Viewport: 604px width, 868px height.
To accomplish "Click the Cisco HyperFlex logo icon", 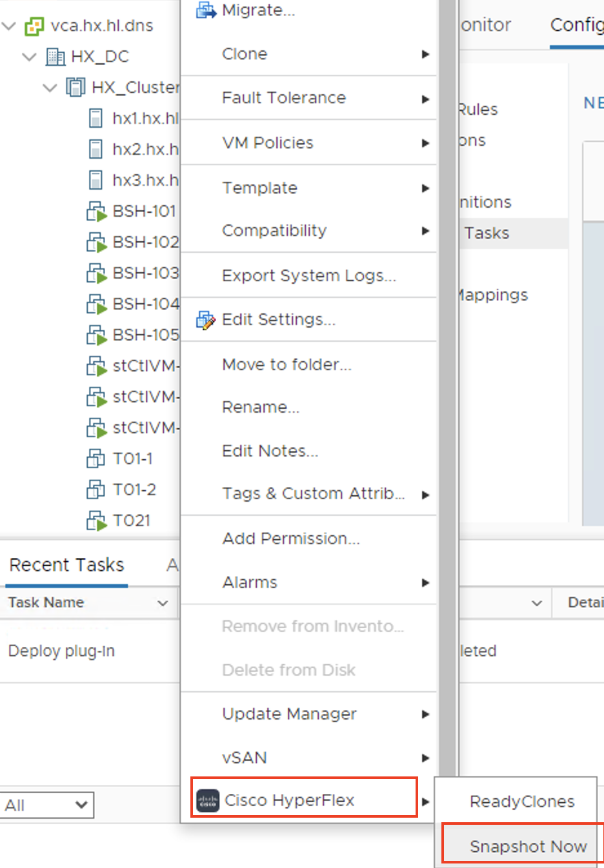I will point(208,800).
